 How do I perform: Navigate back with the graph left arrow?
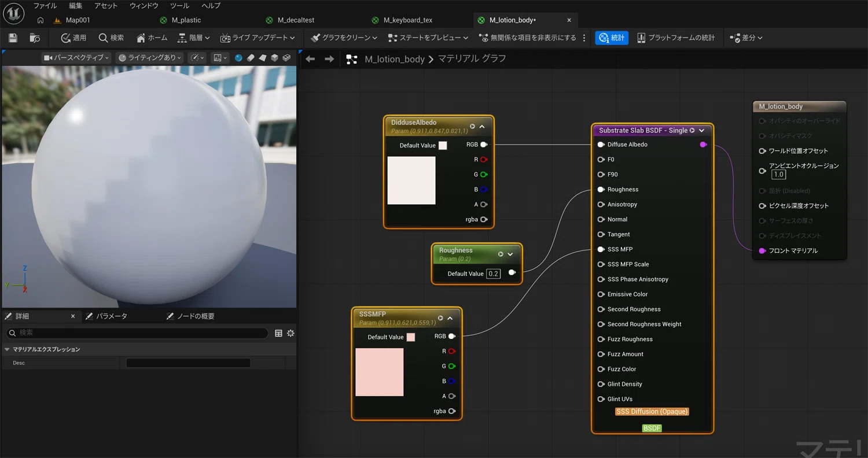point(310,59)
